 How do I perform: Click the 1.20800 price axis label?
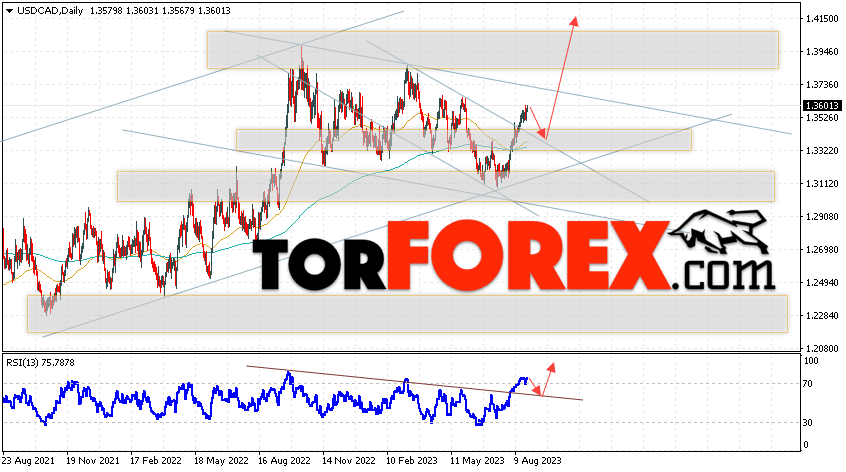click(822, 348)
